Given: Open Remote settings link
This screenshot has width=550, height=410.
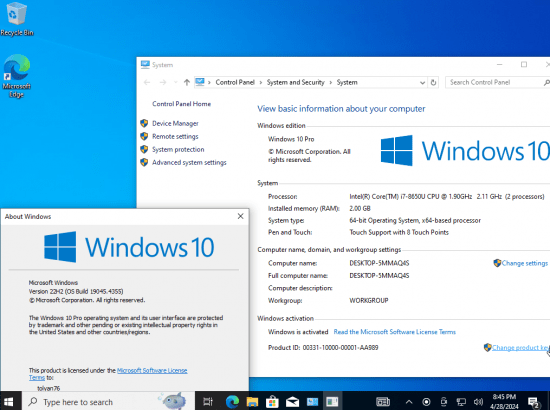Looking at the screenshot, I should 175,136.
